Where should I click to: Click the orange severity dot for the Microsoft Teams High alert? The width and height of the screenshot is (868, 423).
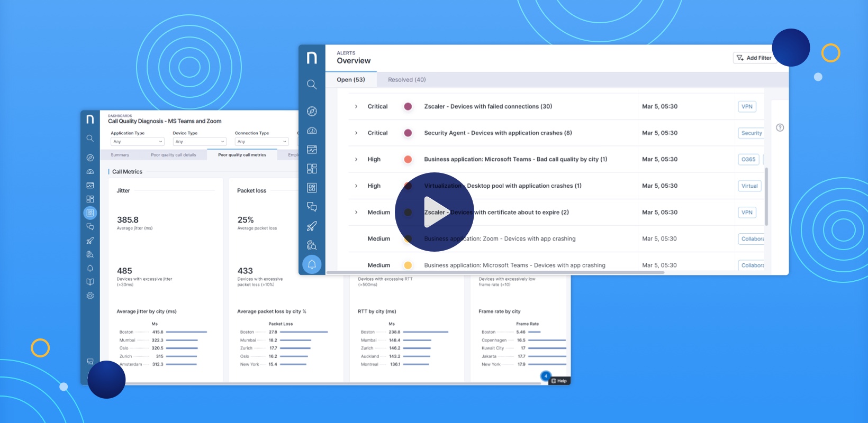pyautogui.click(x=408, y=160)
